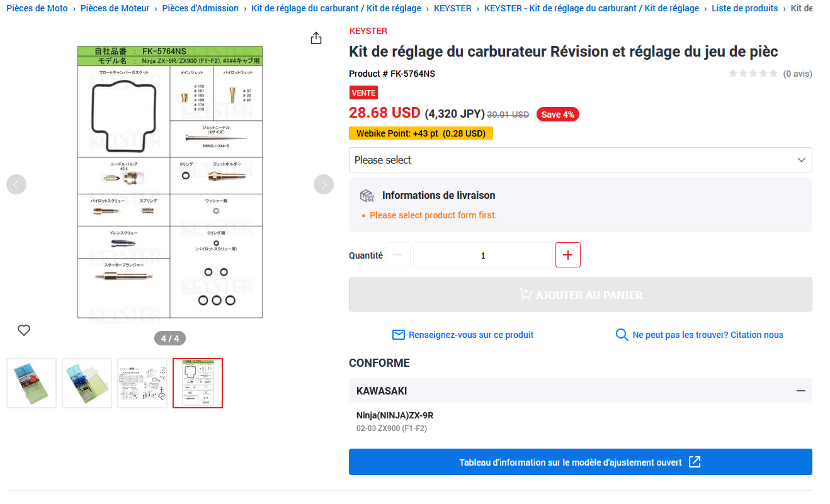Open "Pièces de Moteur" breadcrumb
Image resolution: width=830 pixels, height=504 pixels.
tap(115, 8)
